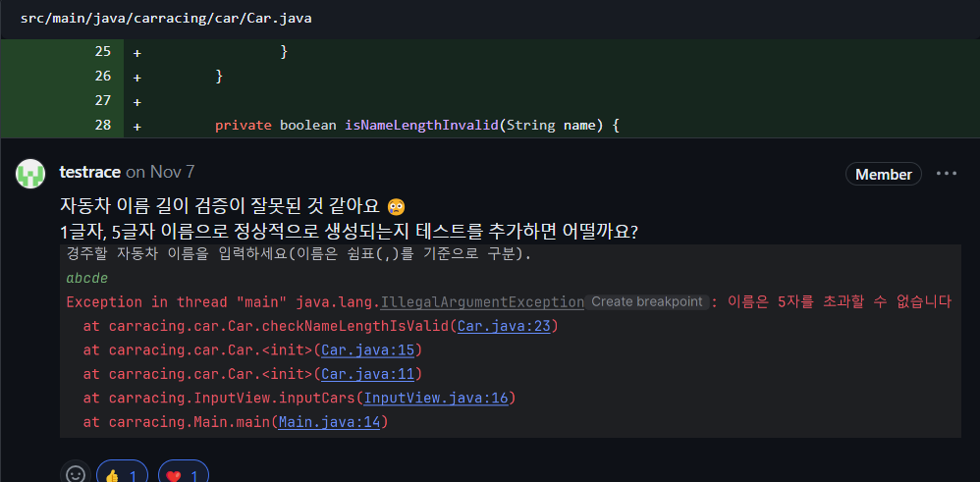Toggle the heart reaction
The height and width of the screenshot is (482, 980).
click(183, 475)
